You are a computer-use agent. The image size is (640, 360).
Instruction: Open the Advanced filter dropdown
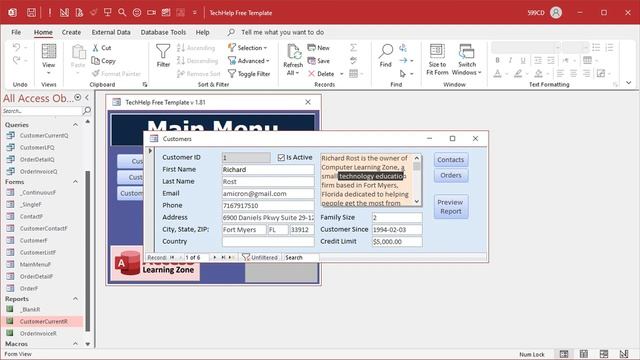tap(249, 61)
